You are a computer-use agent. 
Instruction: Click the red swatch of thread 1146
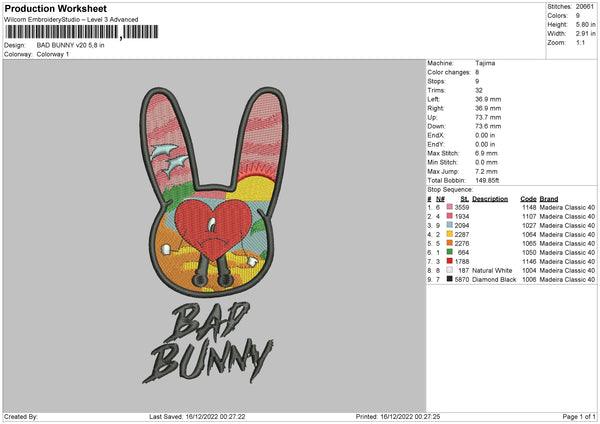(449, 261)
